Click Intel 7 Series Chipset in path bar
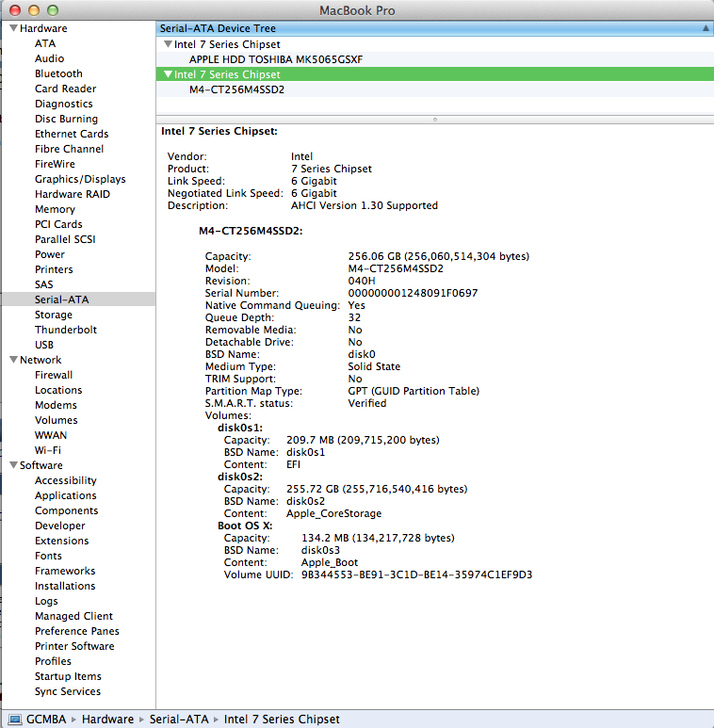 pyautogui.click(x=282, y=720)
